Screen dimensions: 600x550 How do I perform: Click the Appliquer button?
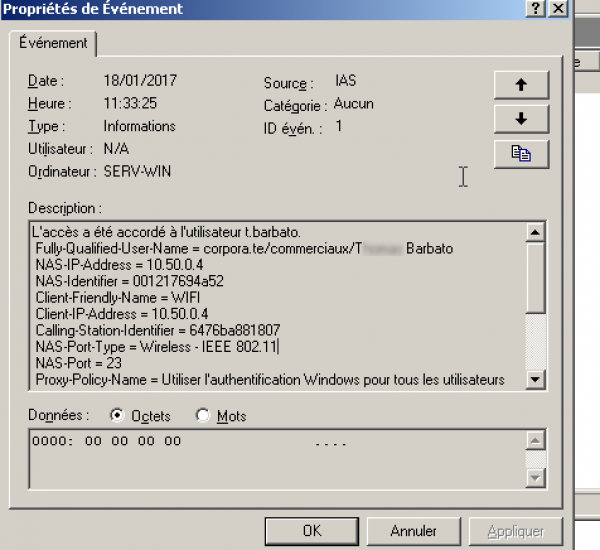514,531
